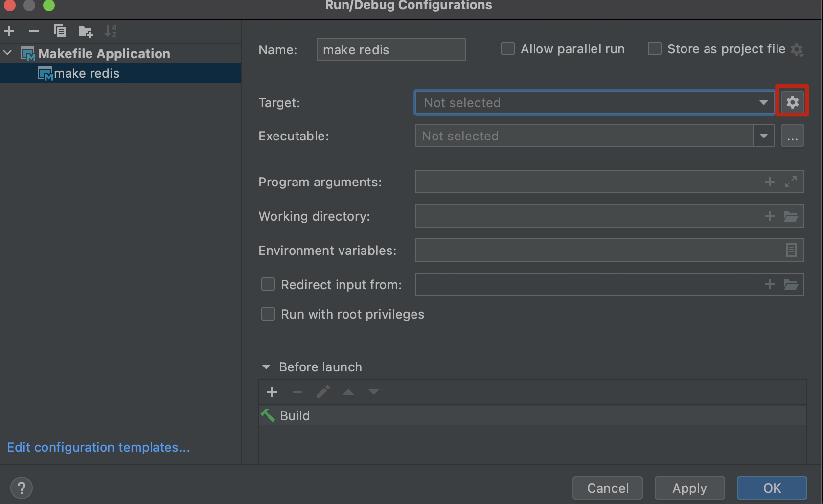This screenshot has width=823, height=504.
Task: Select make redis configuration in tree
Action: click(87, 73)
